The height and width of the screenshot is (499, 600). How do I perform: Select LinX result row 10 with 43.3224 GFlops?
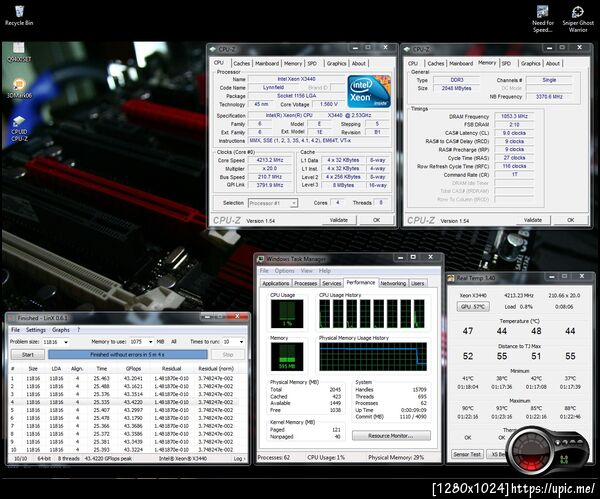123,450
